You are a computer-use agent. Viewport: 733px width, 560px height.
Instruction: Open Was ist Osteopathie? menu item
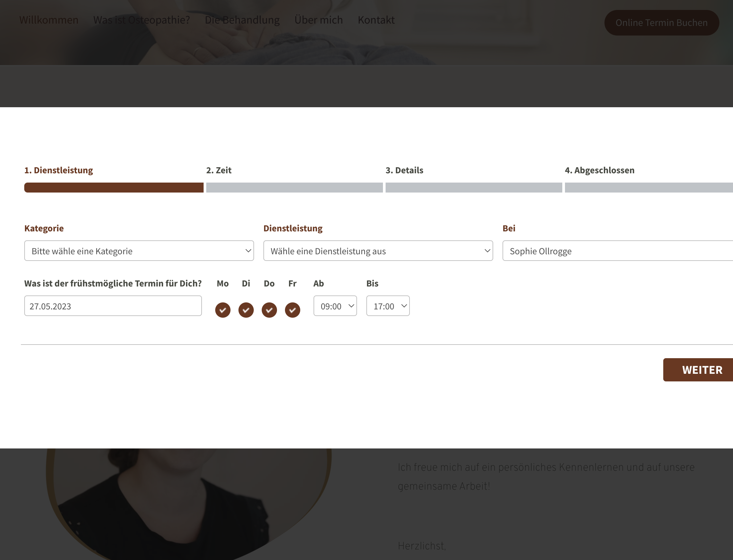point(142,20)
